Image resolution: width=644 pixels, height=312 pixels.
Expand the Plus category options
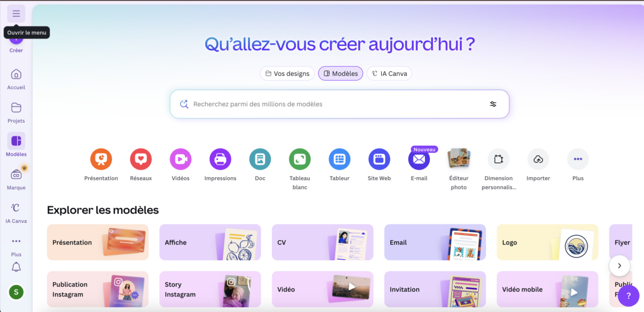(578, 160)
